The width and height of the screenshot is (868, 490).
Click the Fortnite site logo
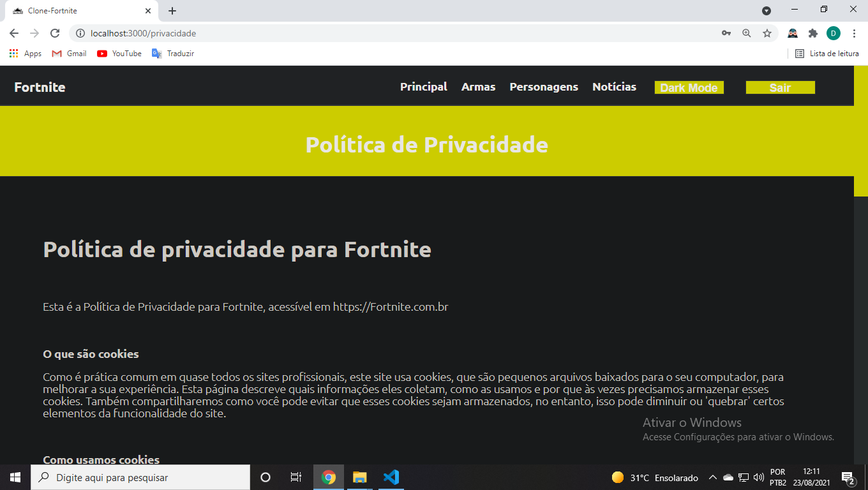40,87
